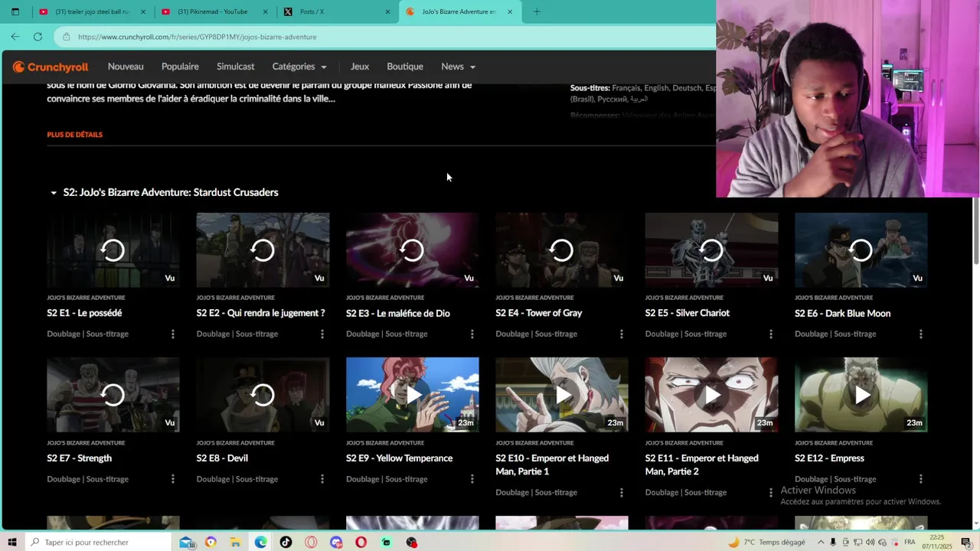Open S2 E1 - Le possédé title link
The height and width of the screenshot is (551, 980).
pos(84,313)
